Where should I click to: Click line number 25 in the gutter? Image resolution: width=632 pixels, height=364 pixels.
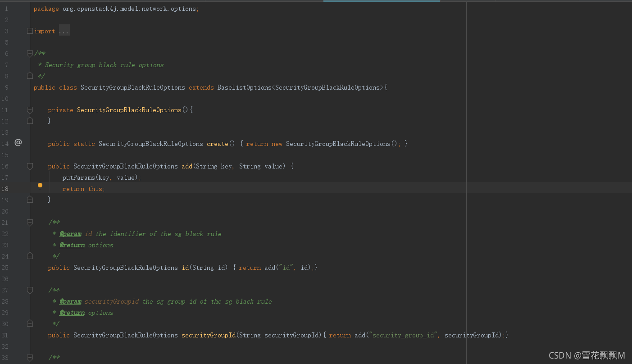5,268
